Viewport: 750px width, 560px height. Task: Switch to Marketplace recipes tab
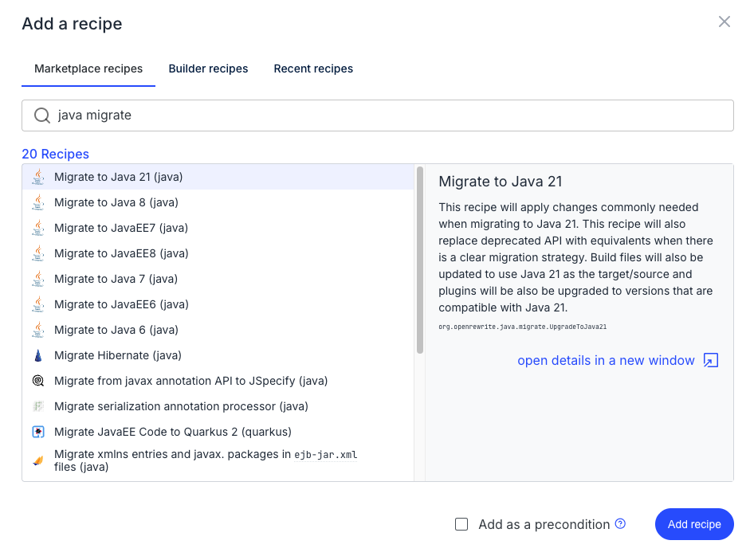tap(88, 69)
